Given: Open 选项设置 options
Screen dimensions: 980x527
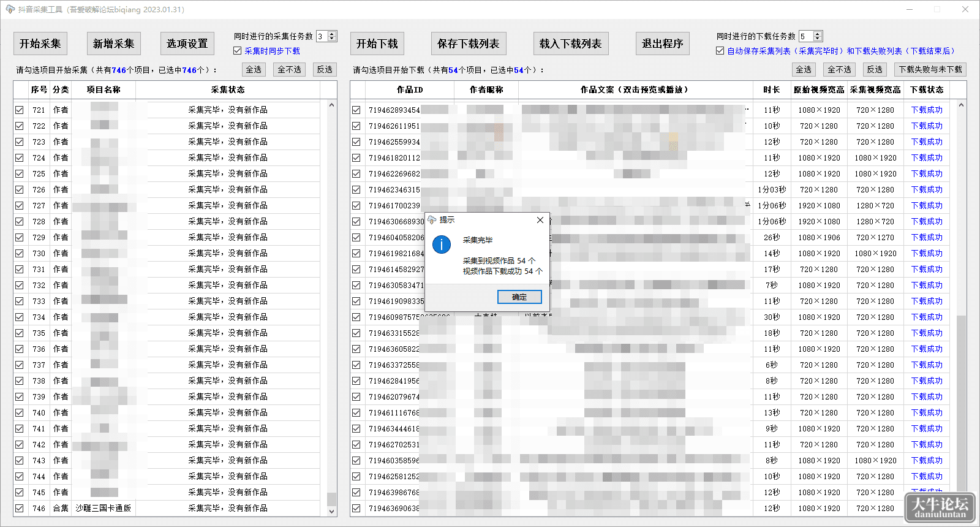Looking at the screenshot, I should tap(187, 44).
